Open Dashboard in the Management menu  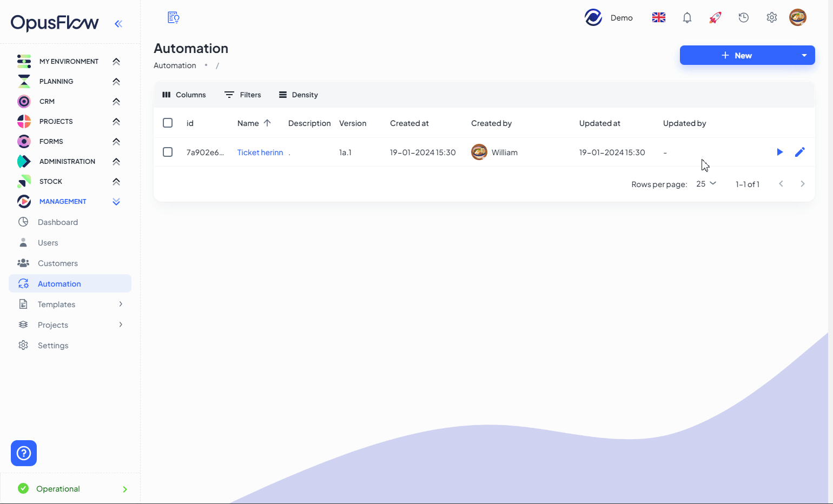58,222
